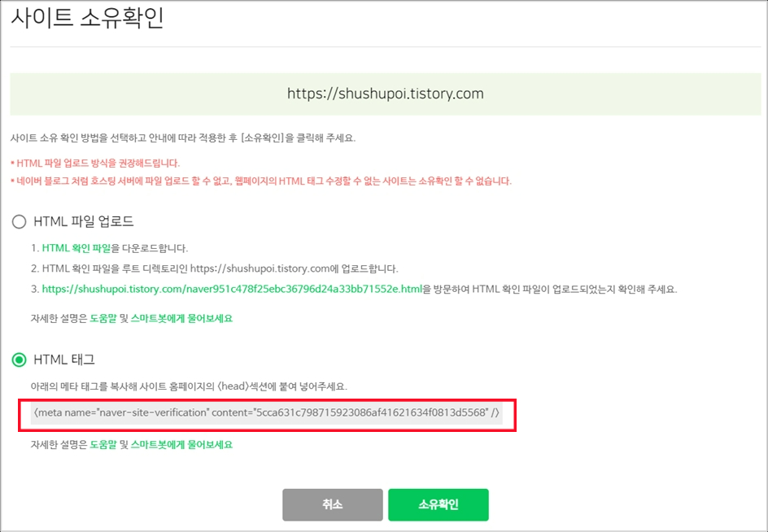Screen dimensions: 768x532
Task: Select the HTML 태그 radio button
Action: [19, 360]
